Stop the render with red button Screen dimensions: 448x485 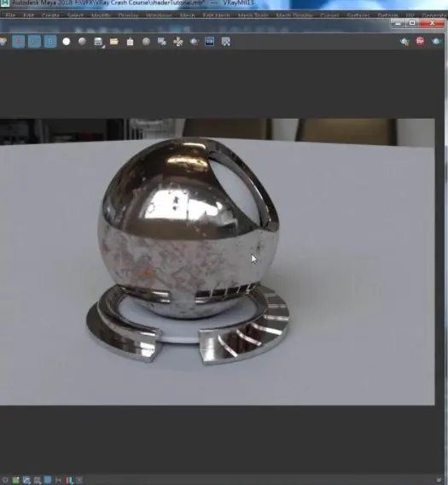pyautogui.click(x=420, y=41)
